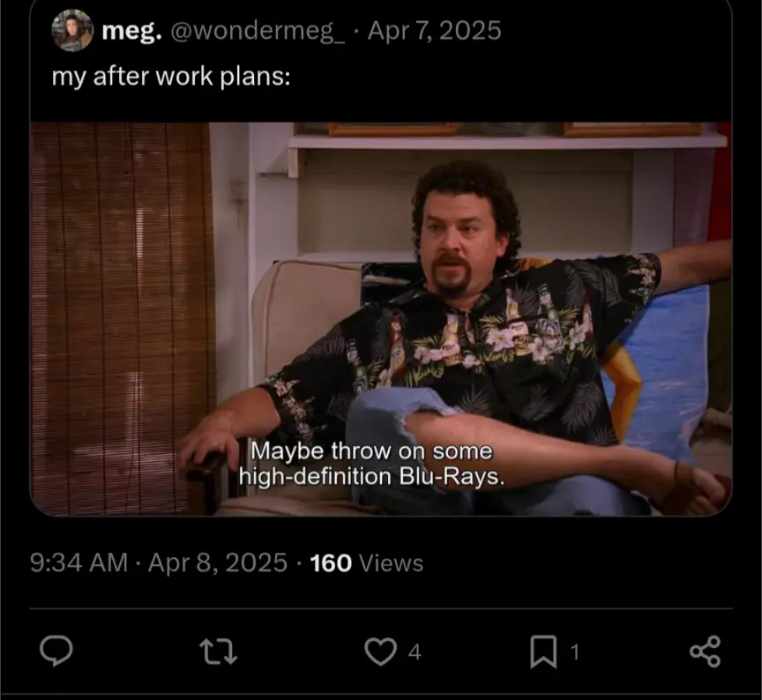Open the Apr 7, 2025 date link

click(435, 31)
